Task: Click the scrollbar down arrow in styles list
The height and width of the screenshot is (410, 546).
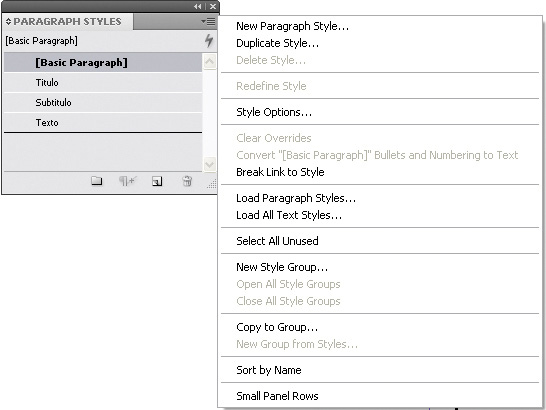Action: click(x=209, y=164)
